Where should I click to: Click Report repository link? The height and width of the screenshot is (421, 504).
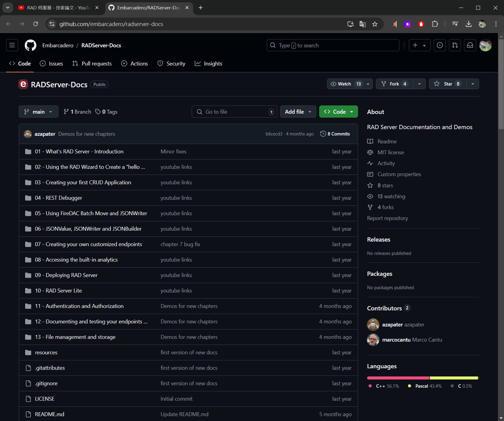[387, 218]
